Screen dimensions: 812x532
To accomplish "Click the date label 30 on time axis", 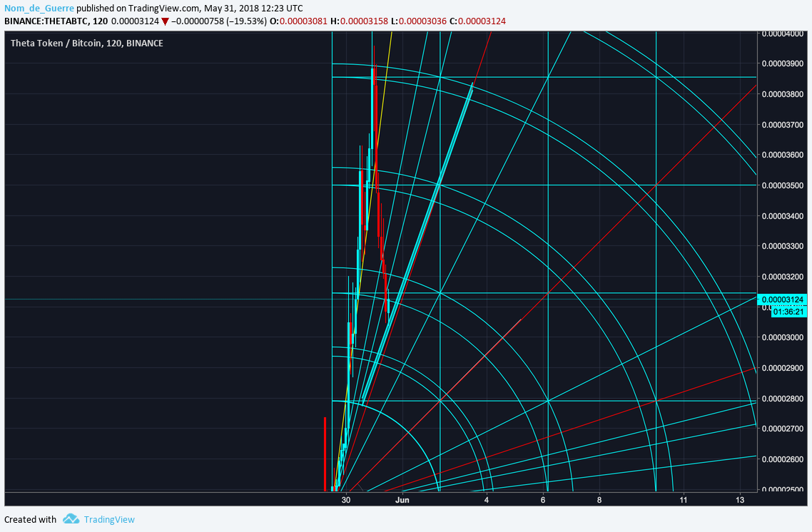I will point(346,500).
